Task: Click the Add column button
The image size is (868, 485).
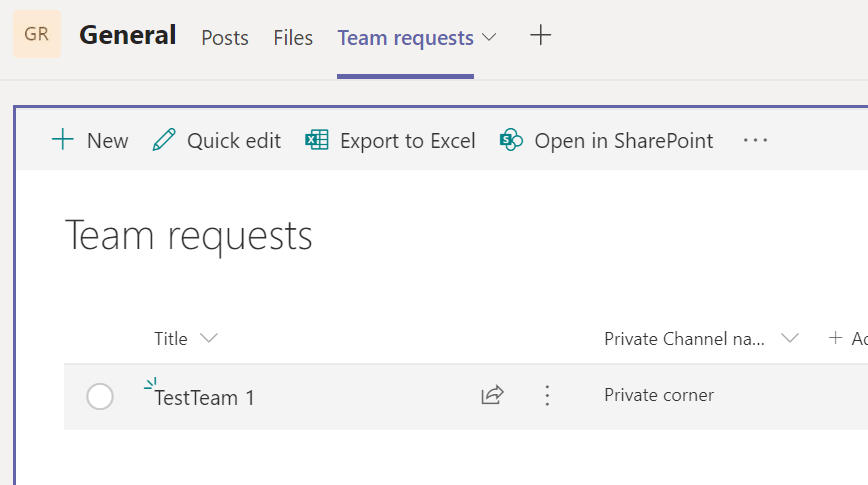Action: tap(846, 339)
